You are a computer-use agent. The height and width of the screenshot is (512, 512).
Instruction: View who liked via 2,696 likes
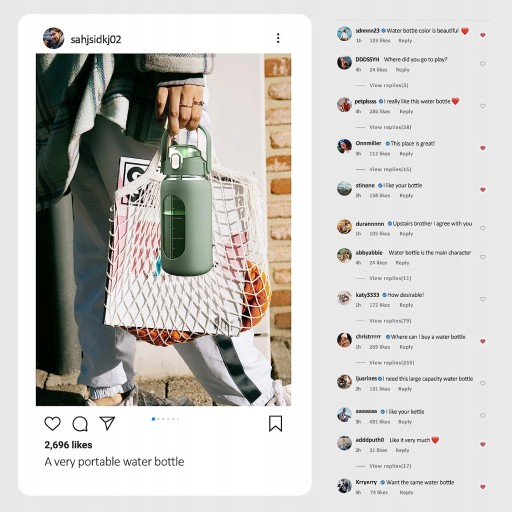click(x=68, y=445)
